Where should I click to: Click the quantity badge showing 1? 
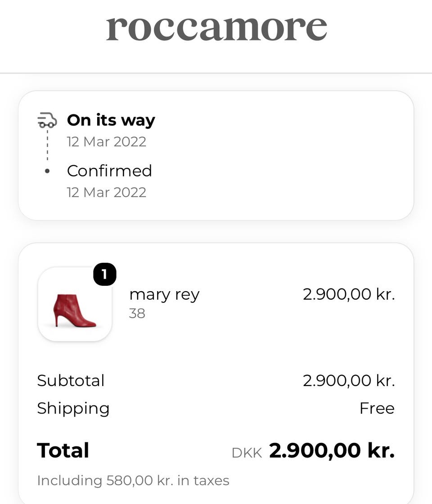point(105,274)
